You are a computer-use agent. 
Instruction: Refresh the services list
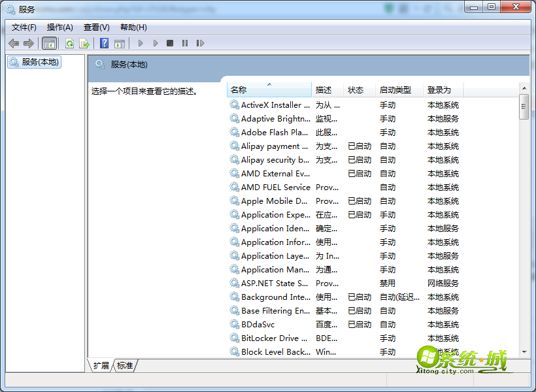click(69, 43)
